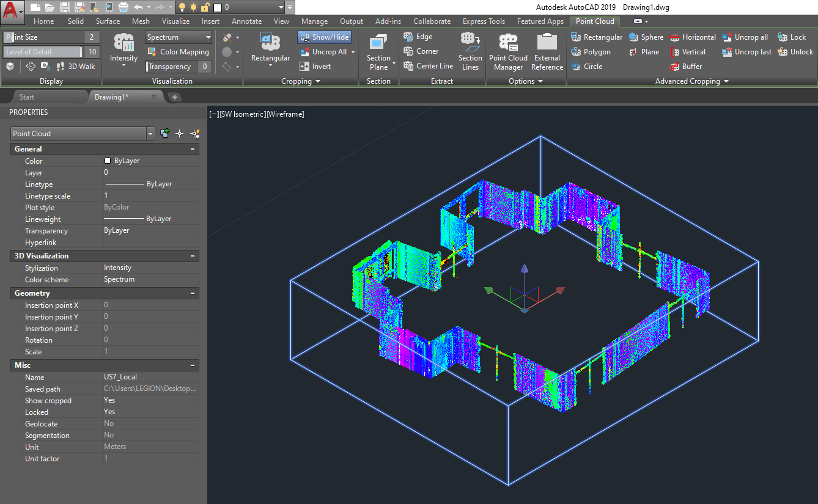Select the Section Lines tool
The width and height of the screenshot is (818, 504).
(x=470, y=52)
